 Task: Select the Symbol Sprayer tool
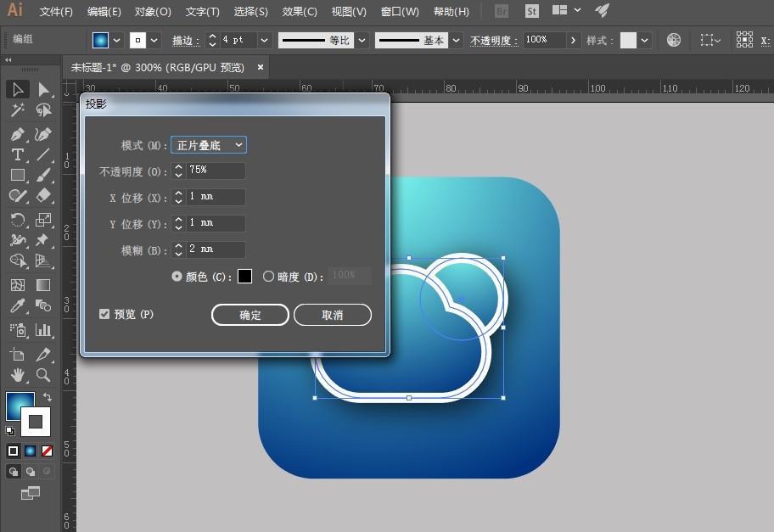(18, 330)
